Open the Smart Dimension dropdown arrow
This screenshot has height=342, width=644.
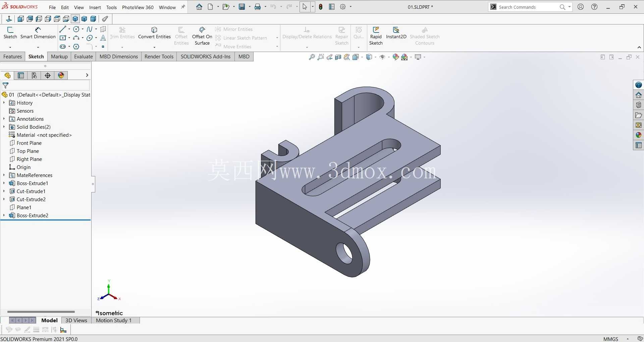tap(38, 47)
